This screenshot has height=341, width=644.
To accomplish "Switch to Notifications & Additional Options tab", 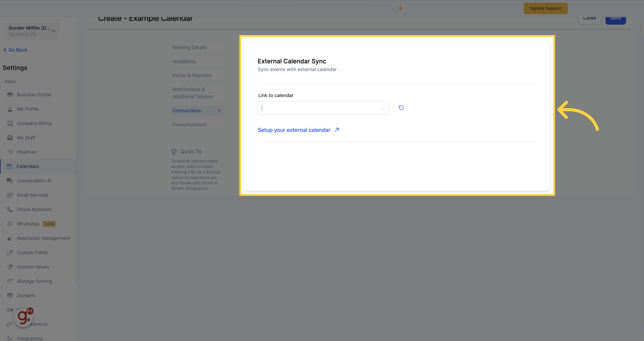I will [193, 93].
